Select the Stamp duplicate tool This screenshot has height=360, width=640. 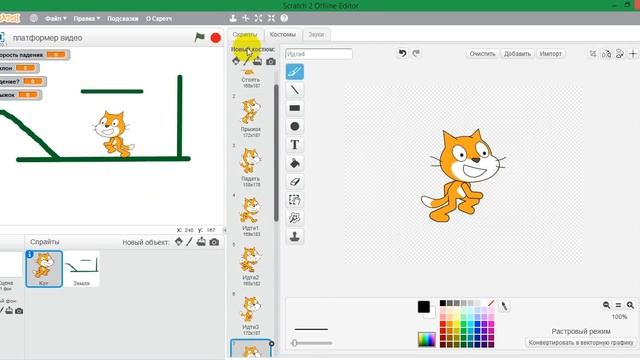[295, 237]
